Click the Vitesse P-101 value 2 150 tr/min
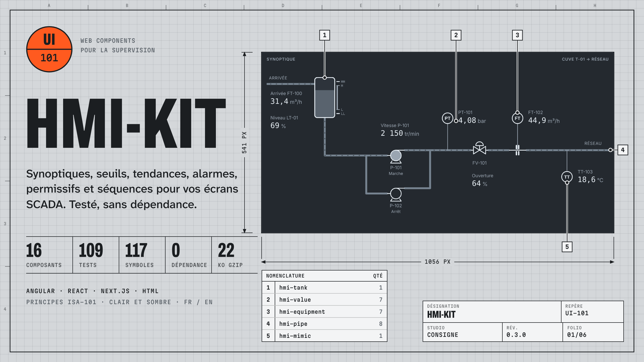This screenshot has width=644, height=362. tap(400, 133)
